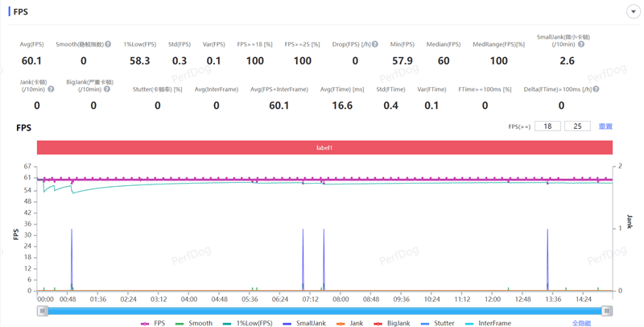Click help icon beside Jank /10min
This screenshot has width=644, height=327.
pos(51,89)
